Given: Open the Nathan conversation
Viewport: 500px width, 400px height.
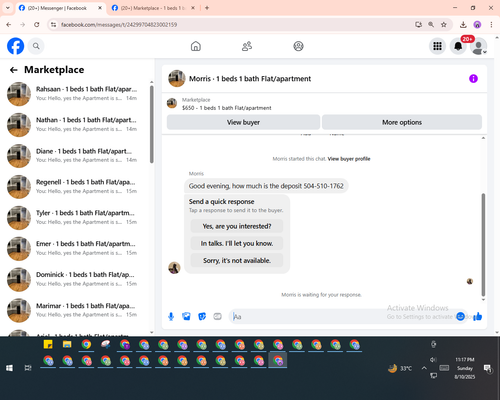Looking at the screenshot, I should click(77, 125).
